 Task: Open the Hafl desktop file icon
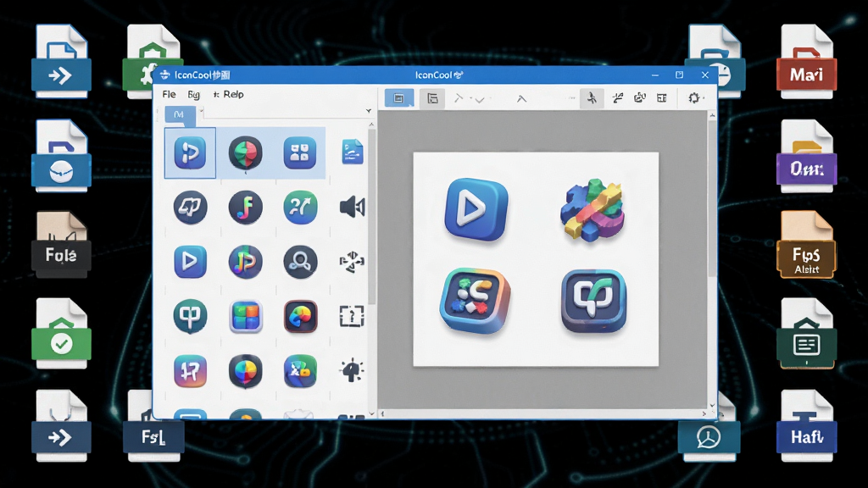[x=807, y=426]
